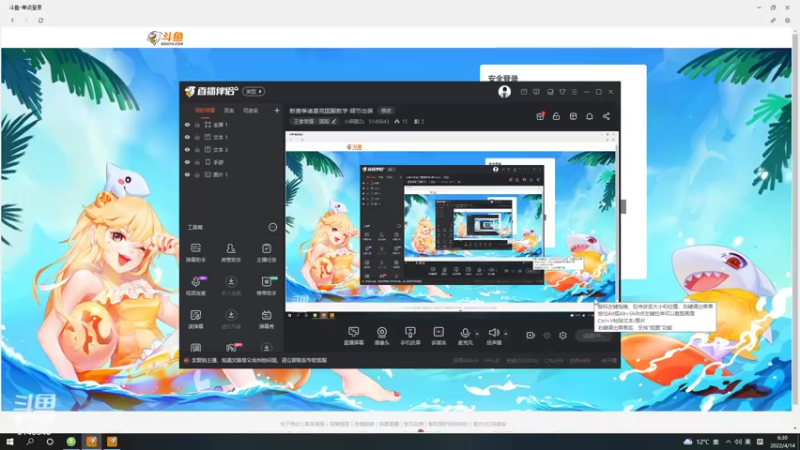Open the weather widget showing 12°C
Screen dimensions: 800x450
(x=697, y=441)
